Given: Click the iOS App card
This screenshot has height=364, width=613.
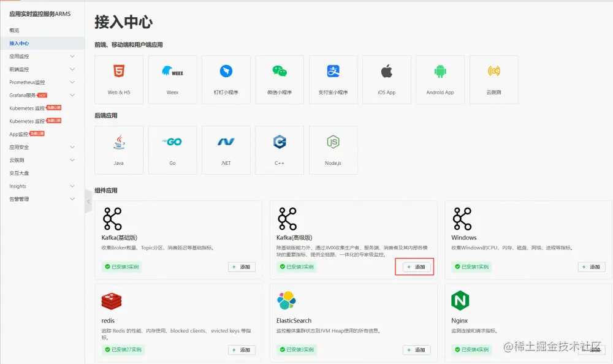Looking at the screenshot, I should click(387, 80).
